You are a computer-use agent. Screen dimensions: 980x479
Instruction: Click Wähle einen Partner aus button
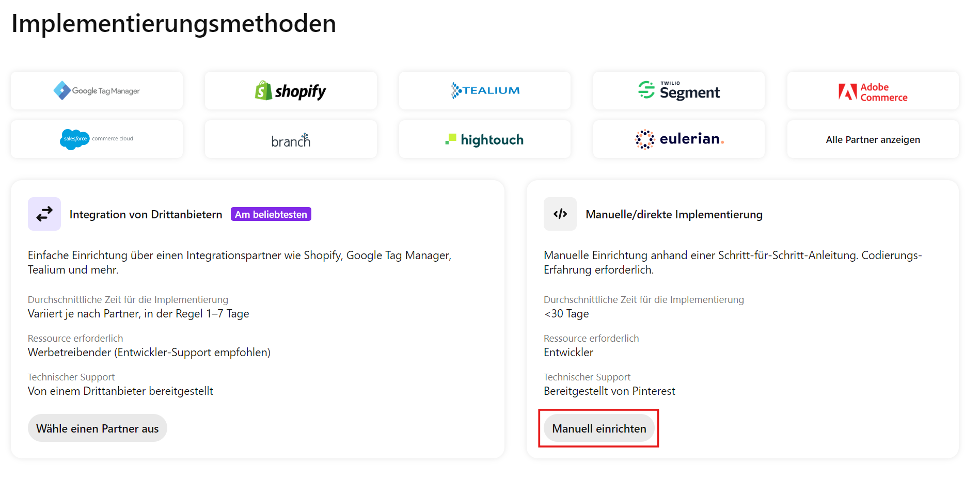pyautogui.click(x=98, y=428)
